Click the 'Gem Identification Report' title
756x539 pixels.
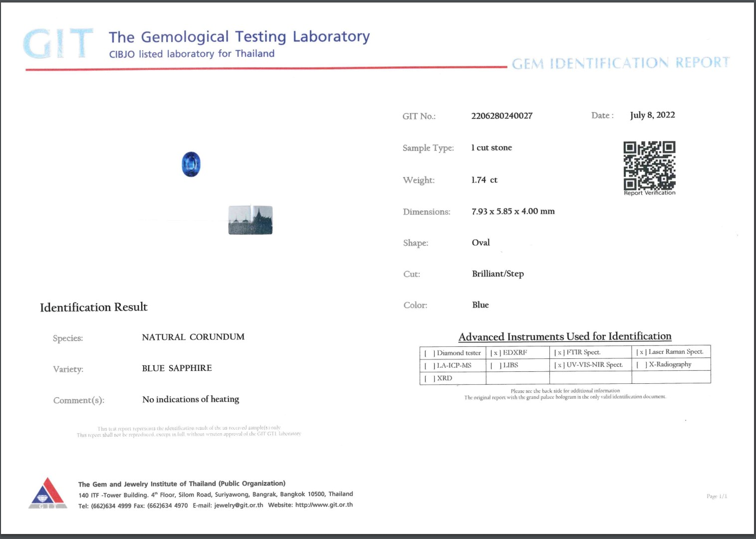point(620,63)
